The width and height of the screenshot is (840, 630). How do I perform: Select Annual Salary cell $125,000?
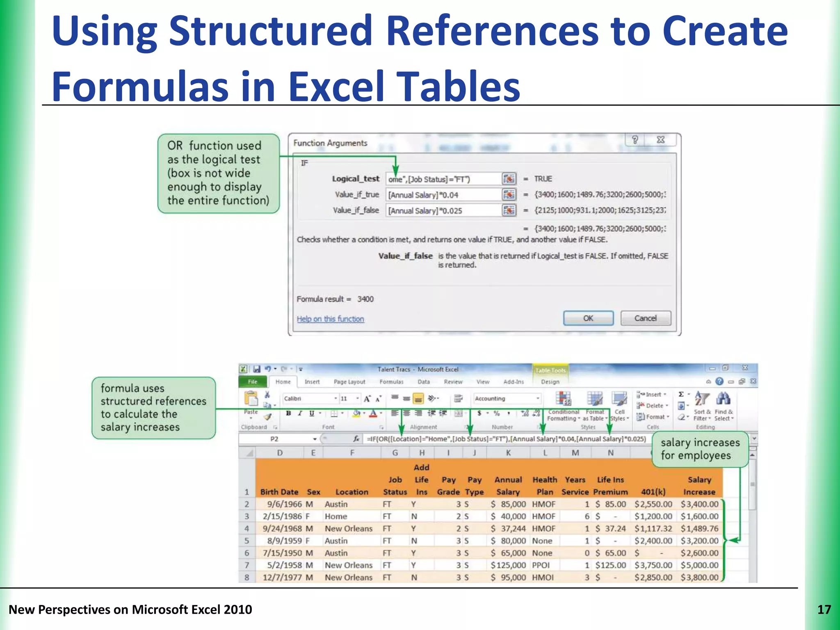(x=508, y=565)
